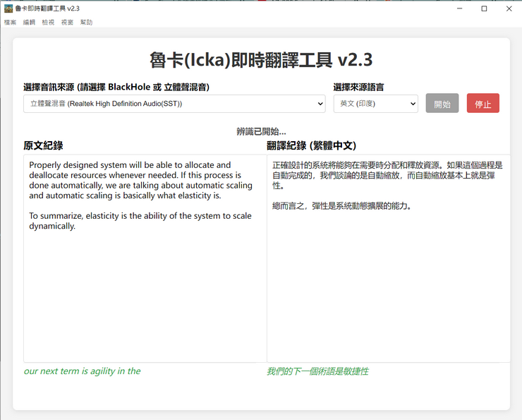Screen dimensions: 522x420
Task: Click the green live text "our next term is agility"
Action: [x=82, y=371]
